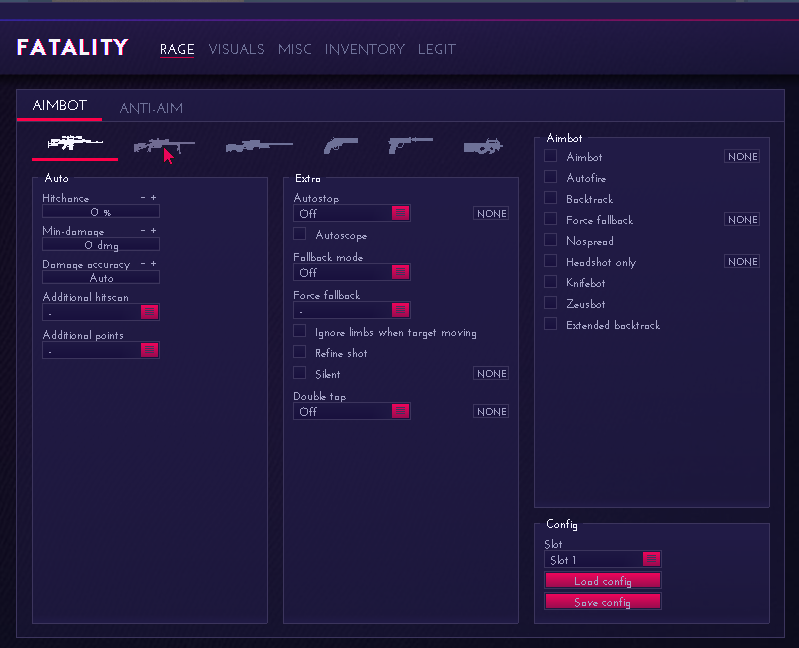Open the LEGIT menu tab
Screen dimensions: 799x648
pyautogui.click(x=437, y=49)
